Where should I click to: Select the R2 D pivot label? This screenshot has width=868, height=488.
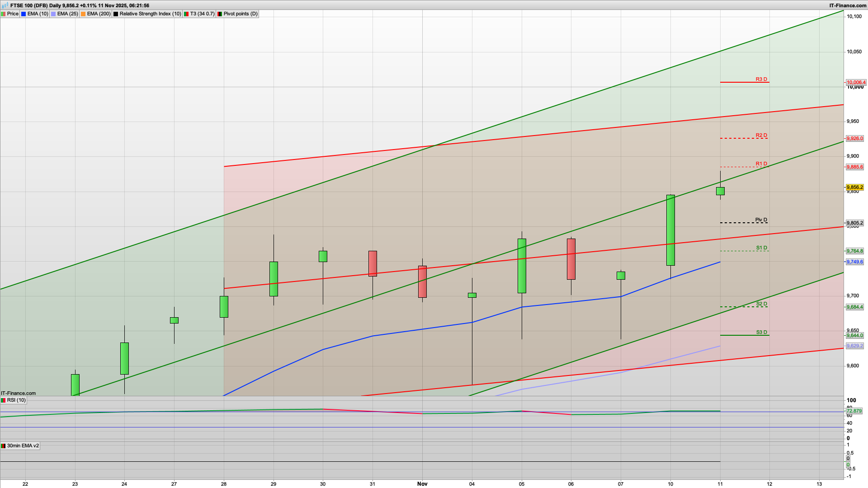point(761,136)
